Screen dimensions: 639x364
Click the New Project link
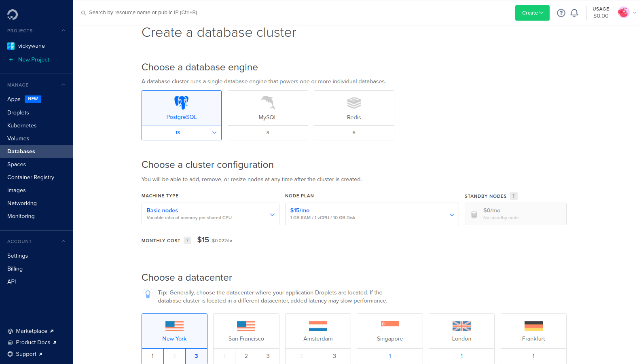pyautogui.click(x=34, y=59)
